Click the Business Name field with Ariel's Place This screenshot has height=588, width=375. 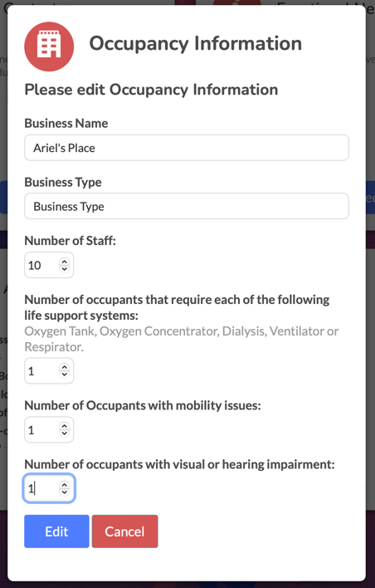(x=187, y=148)
